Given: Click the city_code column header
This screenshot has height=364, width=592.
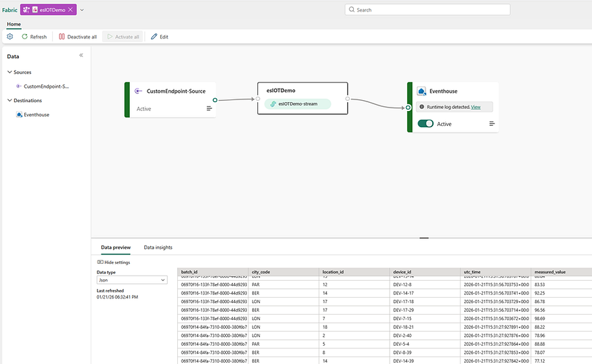Looking at the screenshot, I should pyautogui.click(x=283, y=272).
